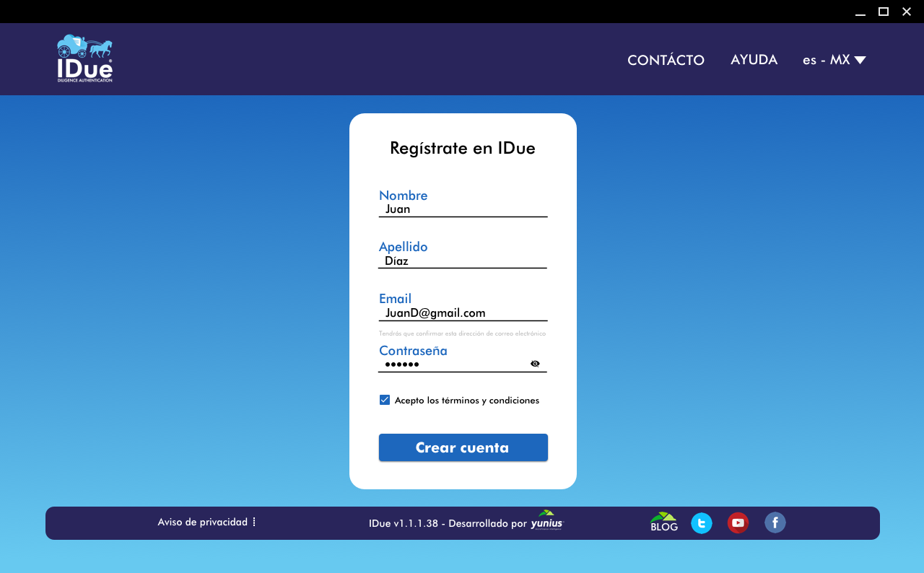Open the Blog icon link
This screenshot has width=924, height=573.
point(663,522)
